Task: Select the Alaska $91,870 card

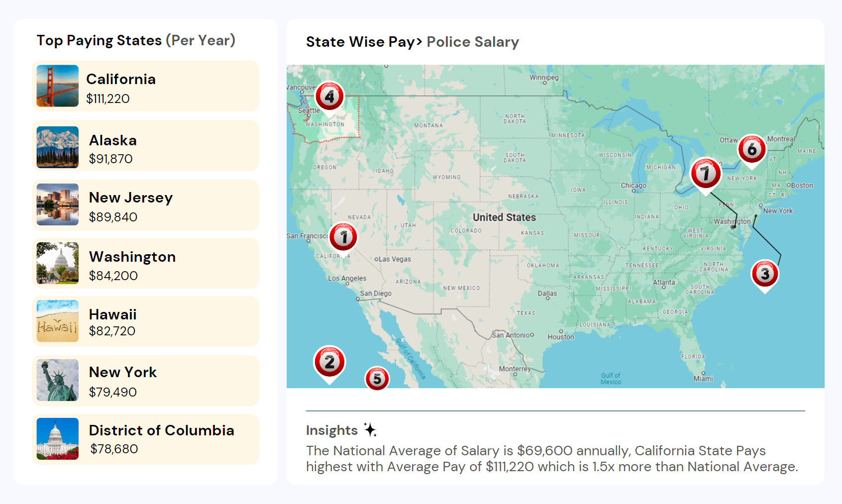Action: pos(145,146)
